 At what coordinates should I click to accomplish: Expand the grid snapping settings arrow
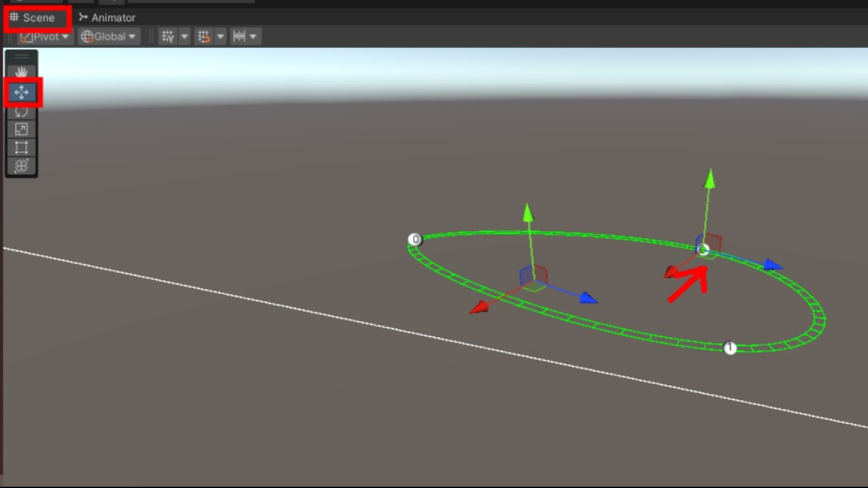click(220, 37)
